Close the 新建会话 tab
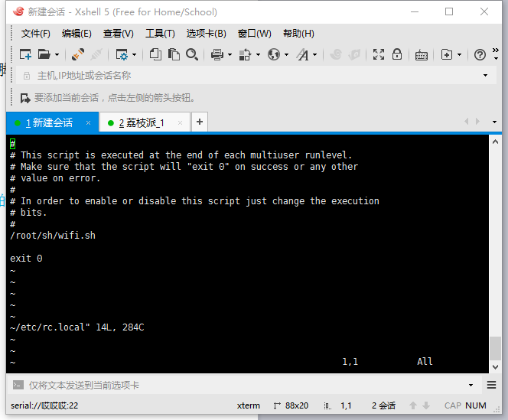The image size is (508, 420). 88,123
